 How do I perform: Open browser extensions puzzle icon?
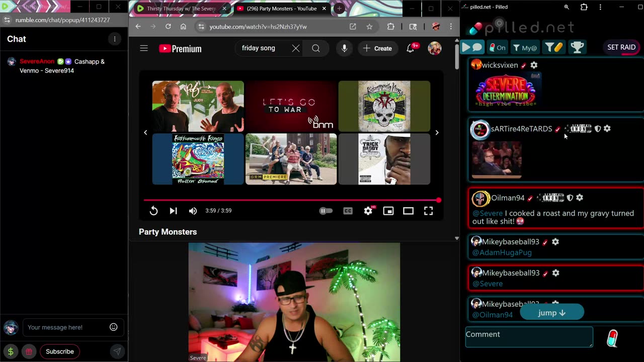391,27
